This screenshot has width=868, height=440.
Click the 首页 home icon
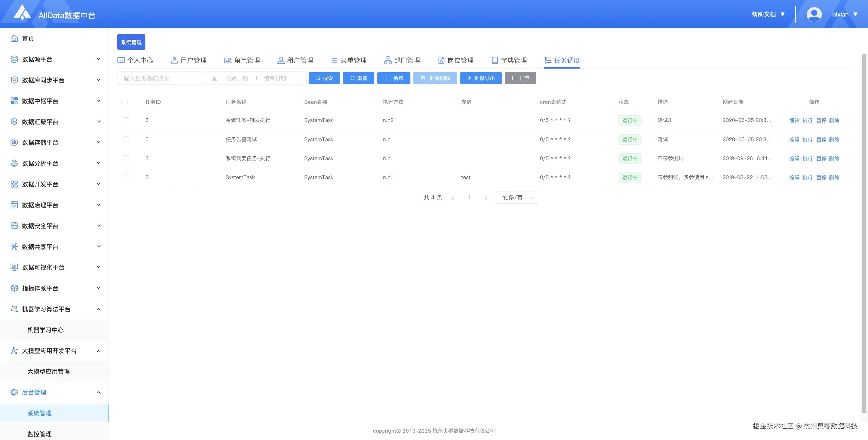(x=14, y=38)
